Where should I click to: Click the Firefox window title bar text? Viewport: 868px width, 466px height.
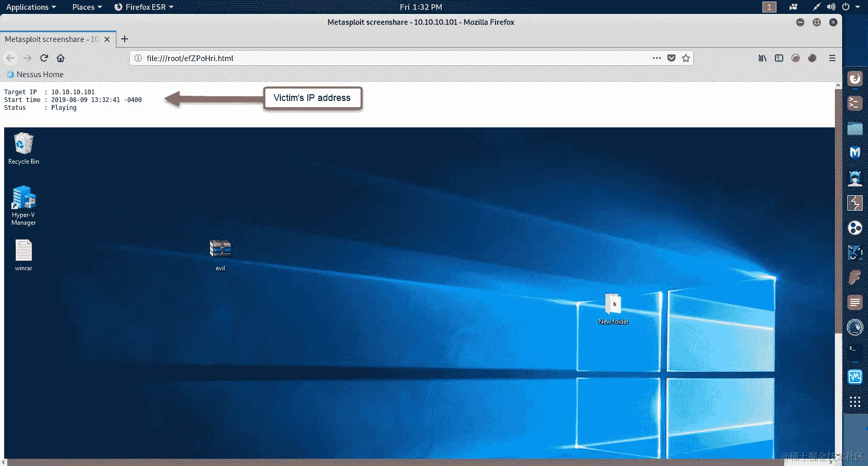click(421, 22)
